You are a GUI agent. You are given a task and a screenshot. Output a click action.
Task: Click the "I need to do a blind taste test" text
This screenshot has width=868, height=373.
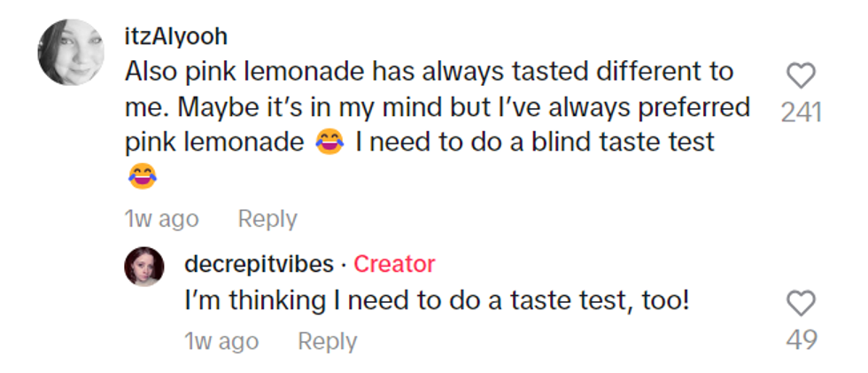click(x=535, y=143)
